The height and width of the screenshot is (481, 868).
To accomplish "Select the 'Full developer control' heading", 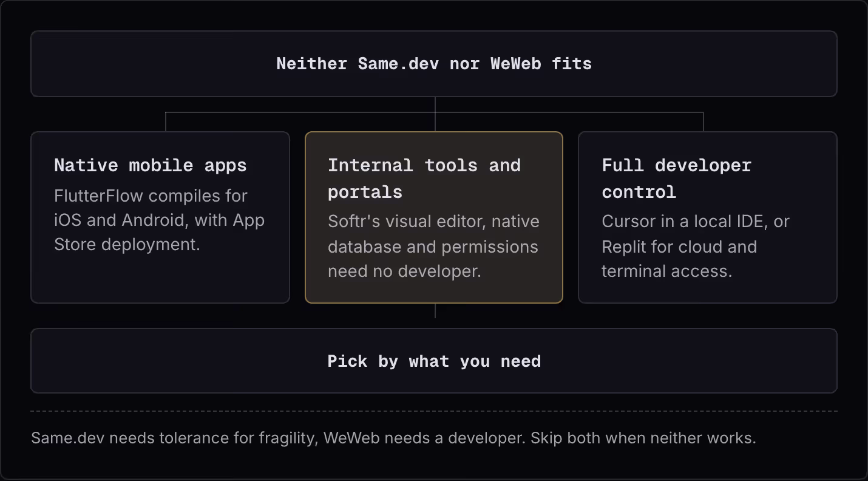I will click(x=677, y=179).
